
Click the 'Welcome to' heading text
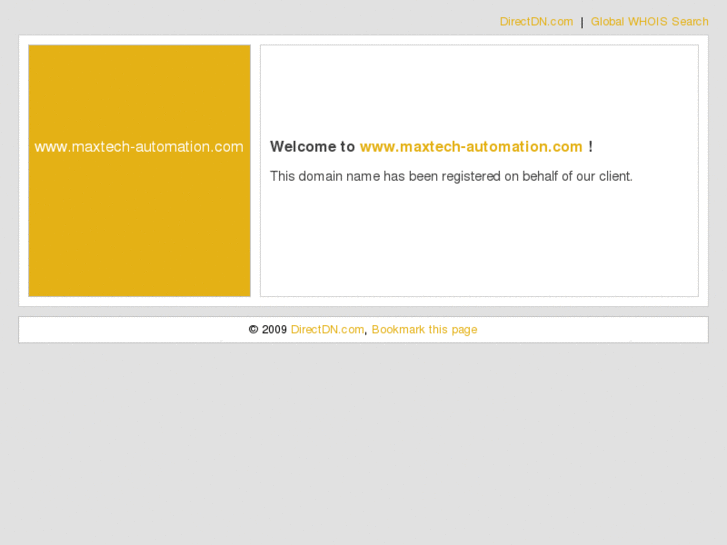(312, 147)
